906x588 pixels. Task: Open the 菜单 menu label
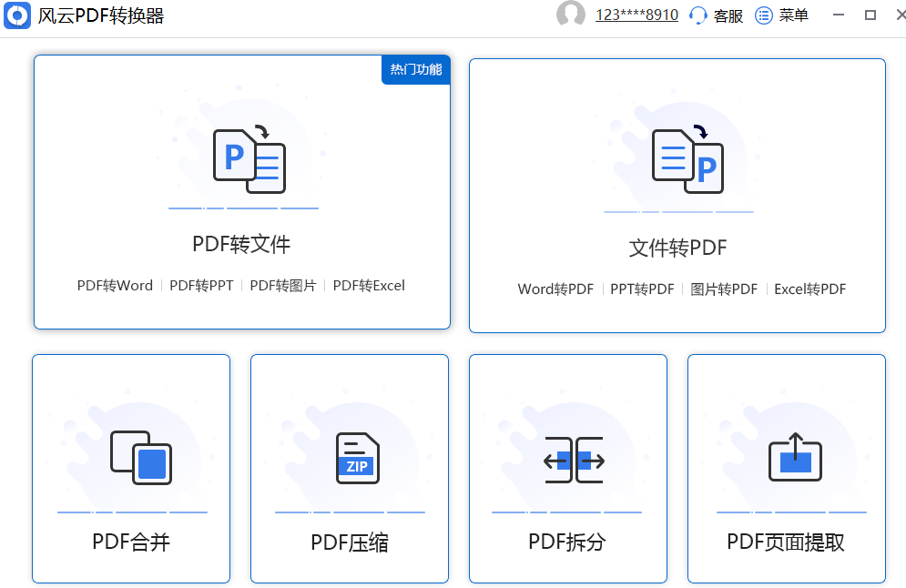point(793,15)
